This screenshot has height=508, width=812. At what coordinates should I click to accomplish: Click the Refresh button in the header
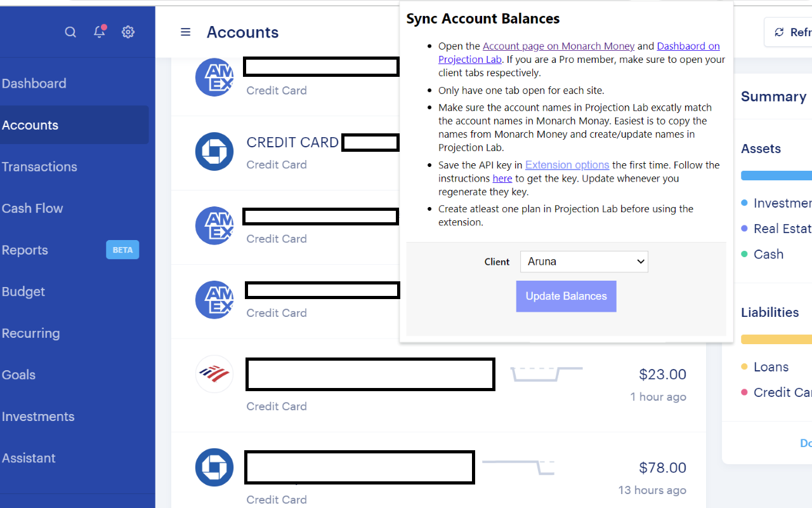click(789, 32)
